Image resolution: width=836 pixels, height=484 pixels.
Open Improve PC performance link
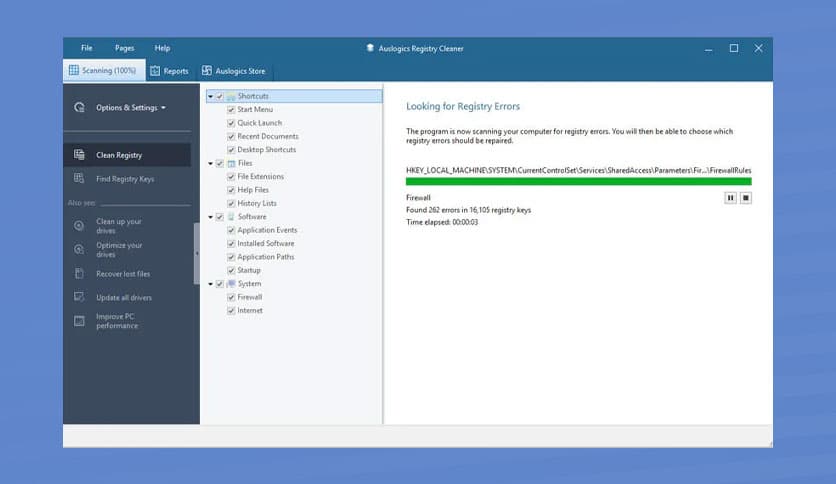[x=117, y=321]
